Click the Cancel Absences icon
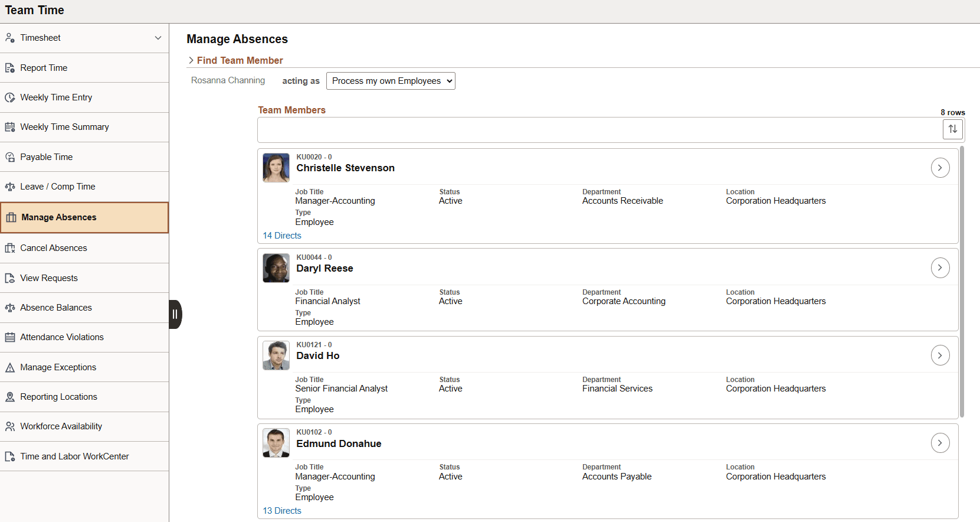 (x=10, y=248)
